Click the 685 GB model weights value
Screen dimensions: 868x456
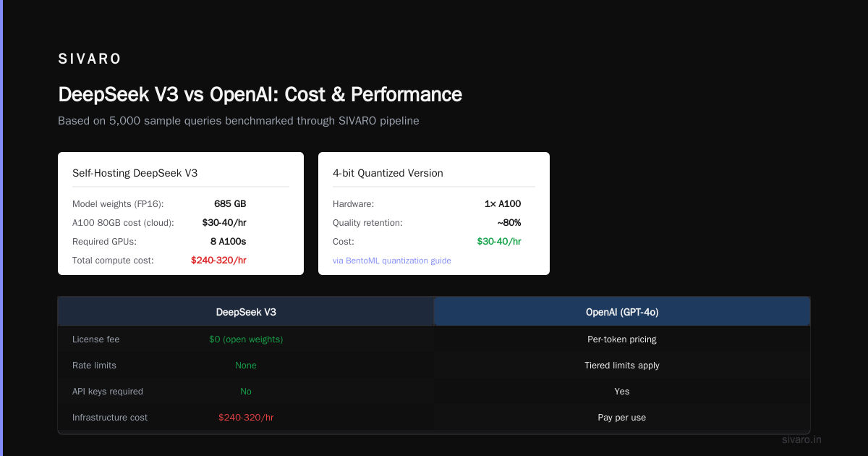(230, 203)
